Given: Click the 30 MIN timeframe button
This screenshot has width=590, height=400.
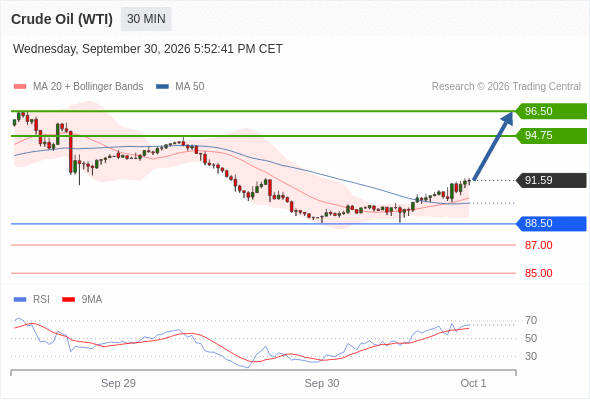Looking at the screenshot, I should coord(146,19).
